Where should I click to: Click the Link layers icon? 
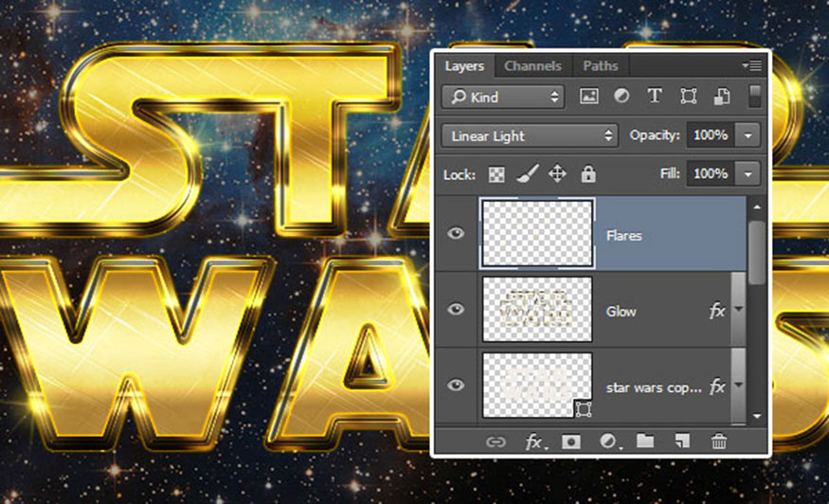click(x=496, y=441)
